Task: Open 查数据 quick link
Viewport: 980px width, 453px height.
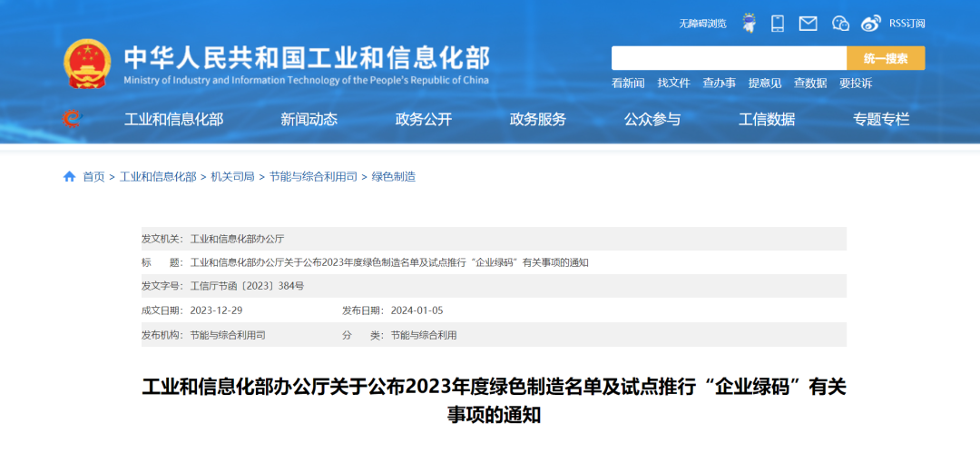Action: 810,84
